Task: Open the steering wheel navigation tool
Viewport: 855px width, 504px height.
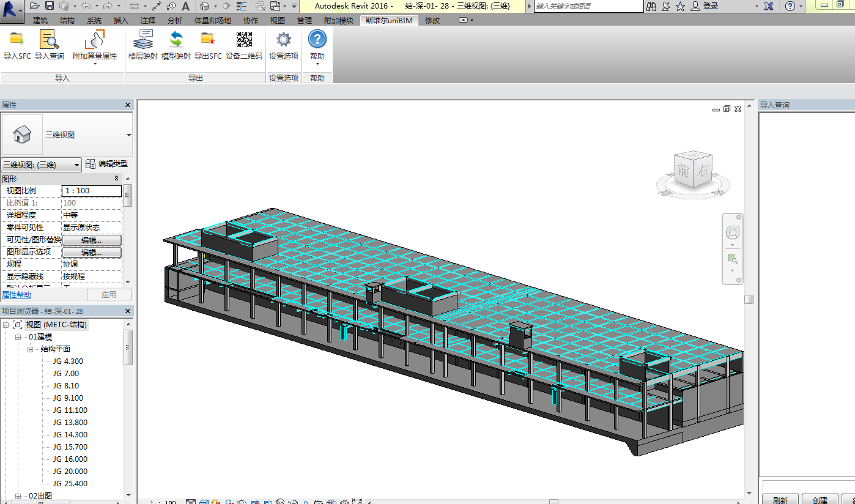Action: (732, 233)
